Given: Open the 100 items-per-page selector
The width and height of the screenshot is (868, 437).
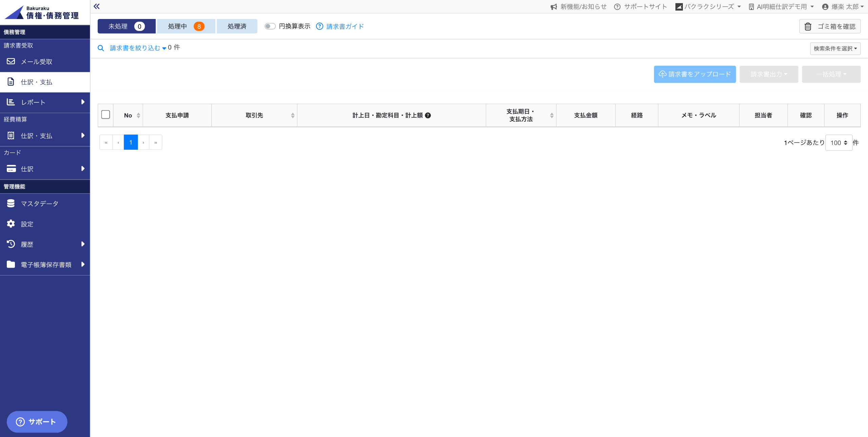Looking at the screenshot, I should pos(839,143).
